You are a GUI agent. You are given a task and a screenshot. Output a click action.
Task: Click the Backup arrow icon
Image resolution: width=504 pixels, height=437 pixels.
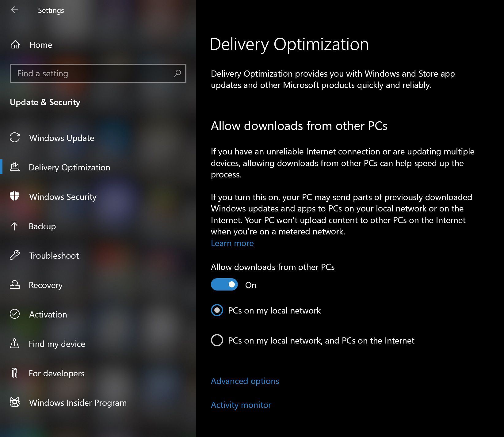click(14, 226)
